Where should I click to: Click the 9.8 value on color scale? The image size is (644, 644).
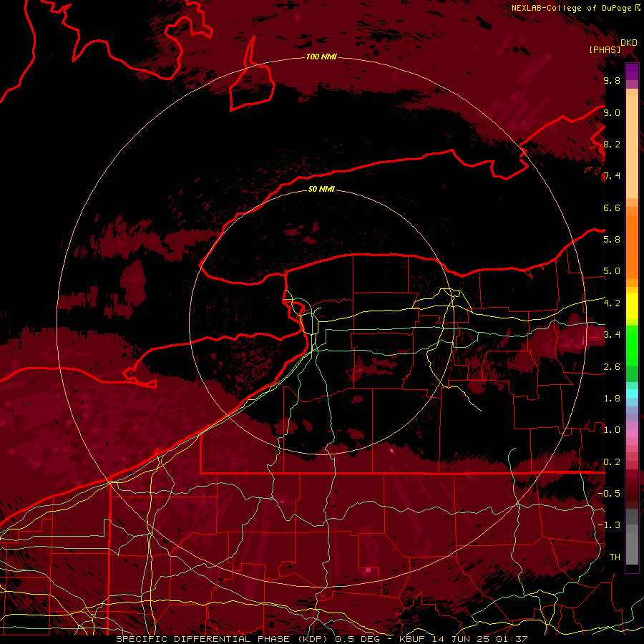tap(612, 80)
